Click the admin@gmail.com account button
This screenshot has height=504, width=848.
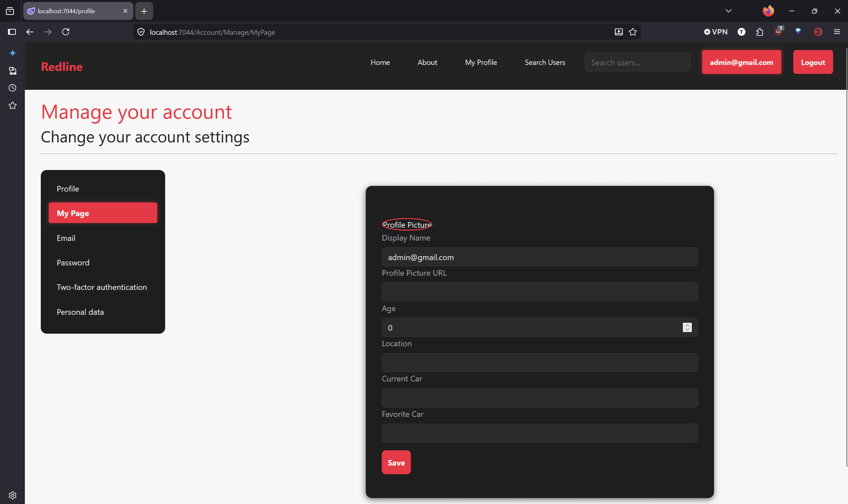[x=741, y=62]
